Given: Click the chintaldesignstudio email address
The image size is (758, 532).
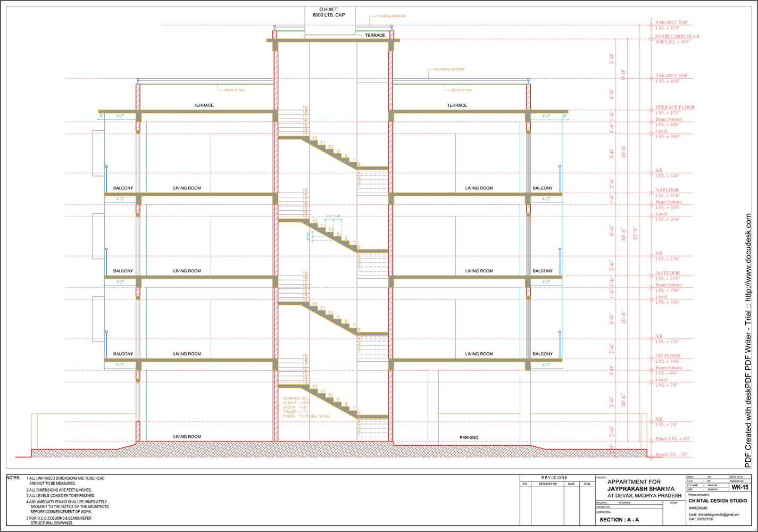Looking at the screenshot, I should 714,514.
